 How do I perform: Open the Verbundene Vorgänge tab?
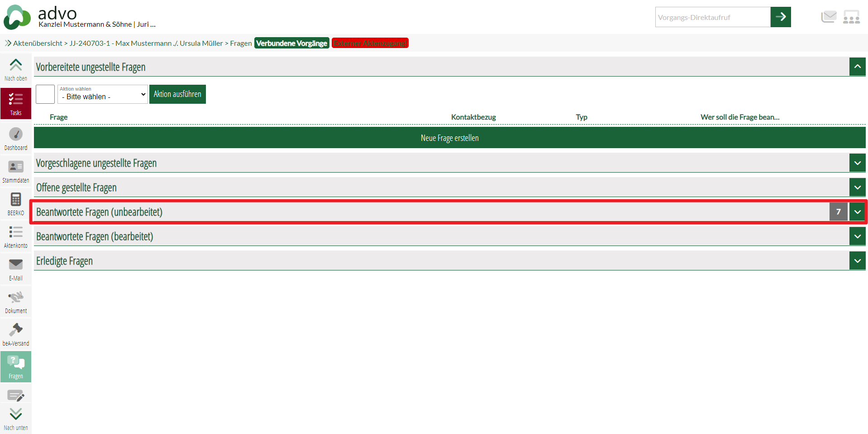[291, 43]
